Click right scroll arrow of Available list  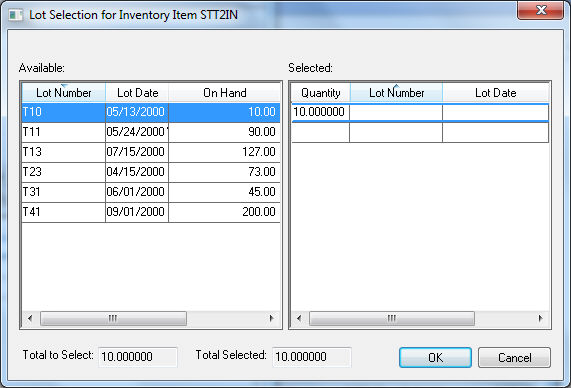point(271,318)
